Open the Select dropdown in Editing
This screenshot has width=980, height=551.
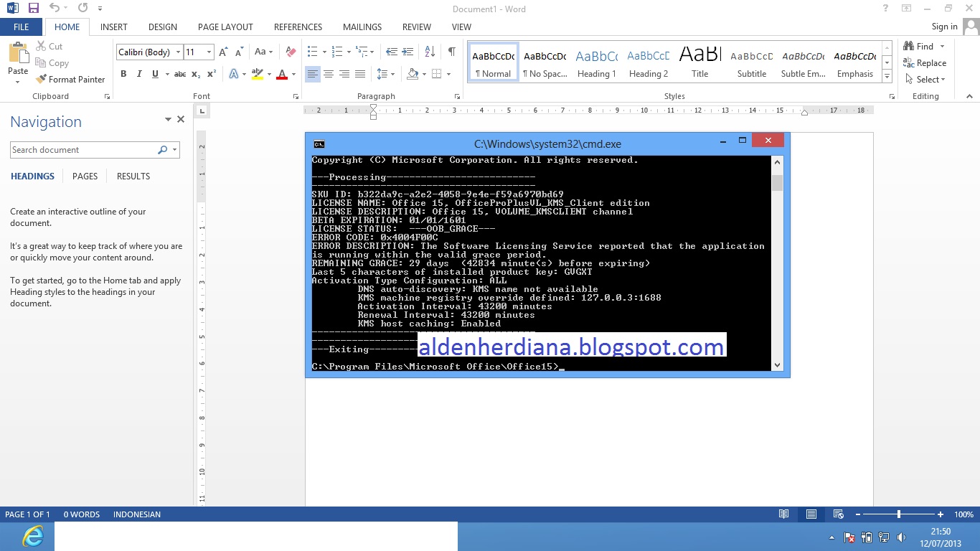tap(926, 80)
